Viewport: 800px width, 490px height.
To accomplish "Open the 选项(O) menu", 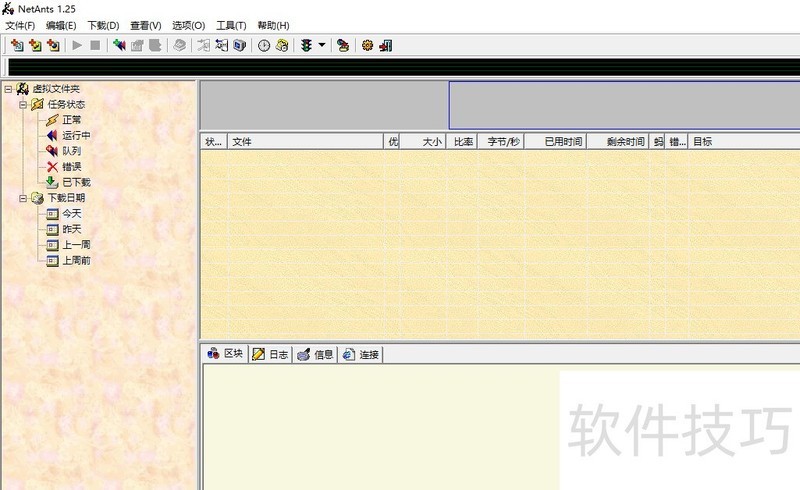I will click(x=188, y=26).
